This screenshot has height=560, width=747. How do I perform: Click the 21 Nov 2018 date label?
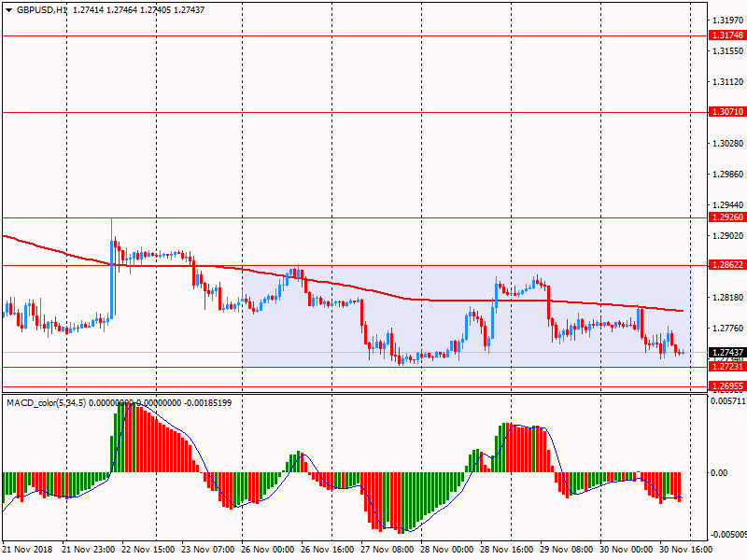30,549
